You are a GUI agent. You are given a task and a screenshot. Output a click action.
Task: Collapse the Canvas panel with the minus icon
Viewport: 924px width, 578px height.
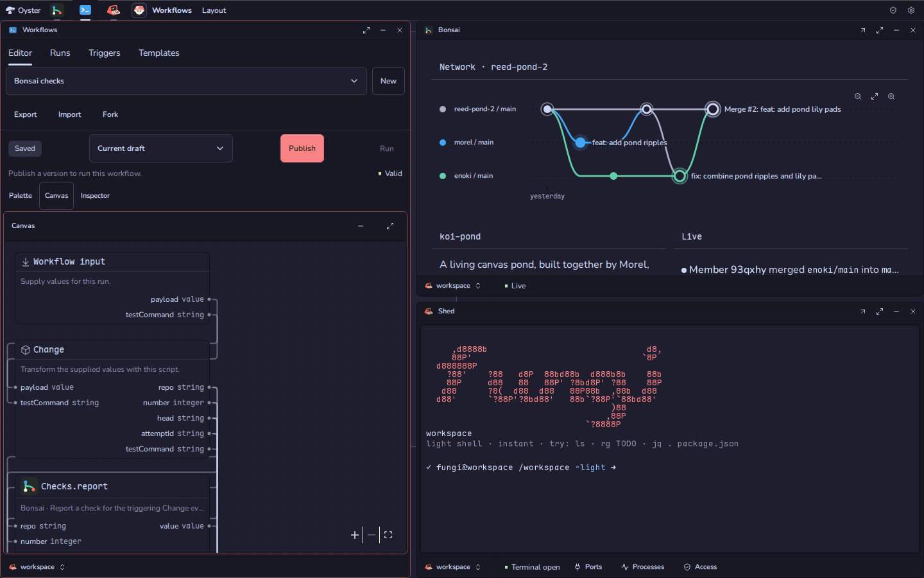tap(361, 226)
